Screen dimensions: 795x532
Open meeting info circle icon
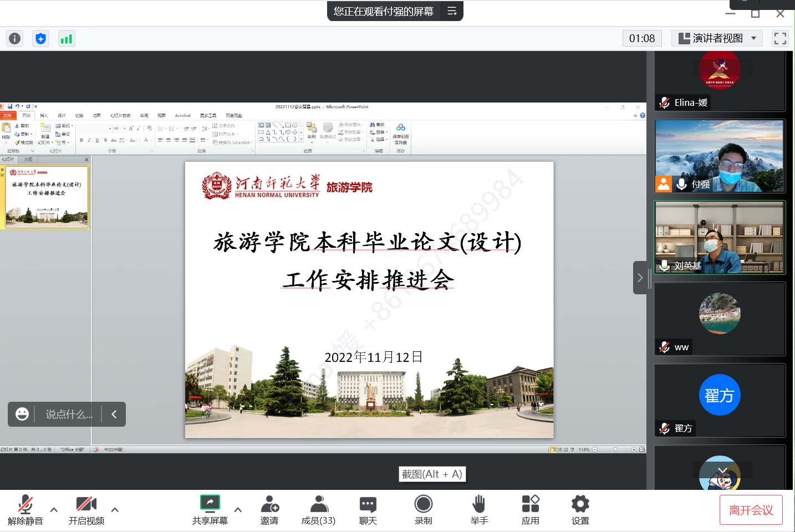click(14, 38)
